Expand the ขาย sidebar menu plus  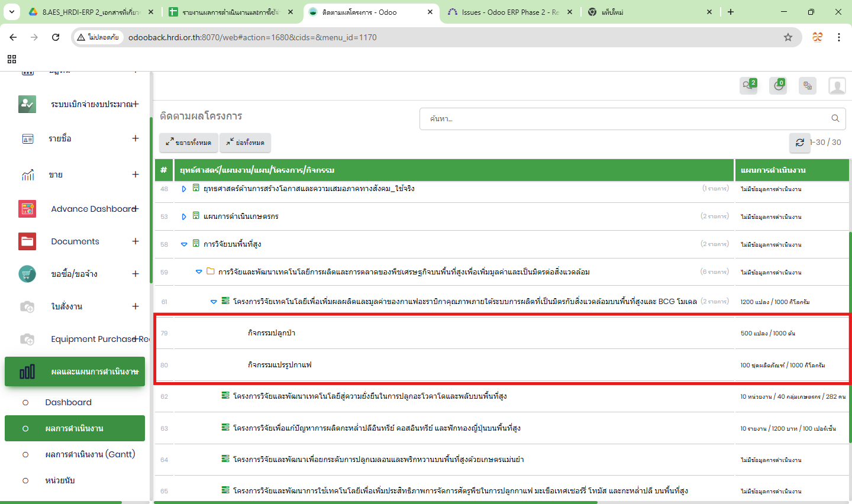[x=135, y=175]
